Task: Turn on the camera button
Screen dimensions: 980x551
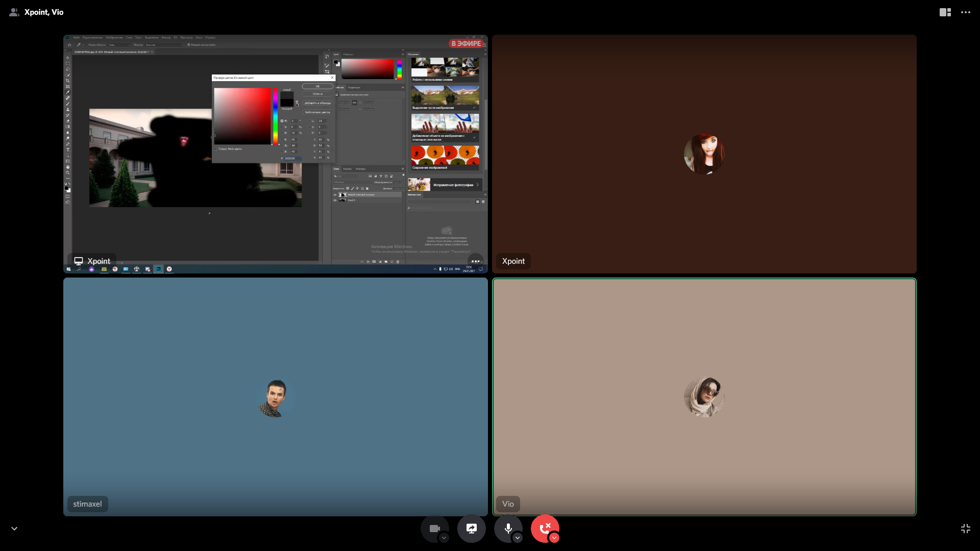Action: coord(434,528)
